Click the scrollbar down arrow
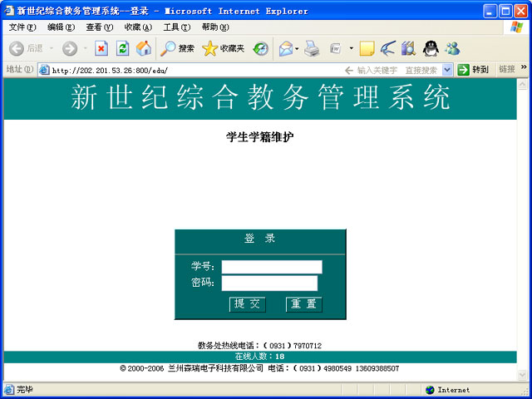Screen dimensions: 532x399 coord(522,375)
